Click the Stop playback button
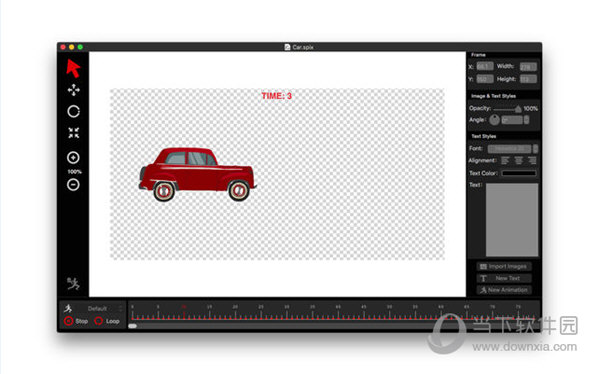Viewport: 600px width, 374px height. pos(76,321)
